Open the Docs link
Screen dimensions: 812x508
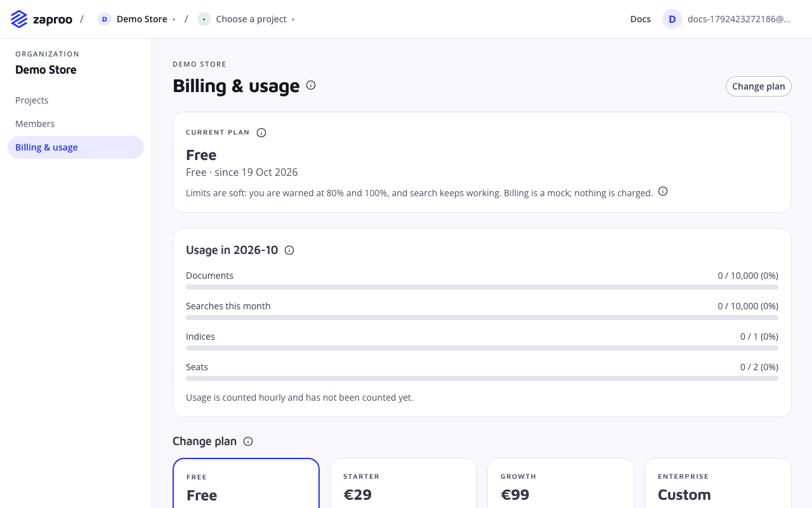coord(641,19)
